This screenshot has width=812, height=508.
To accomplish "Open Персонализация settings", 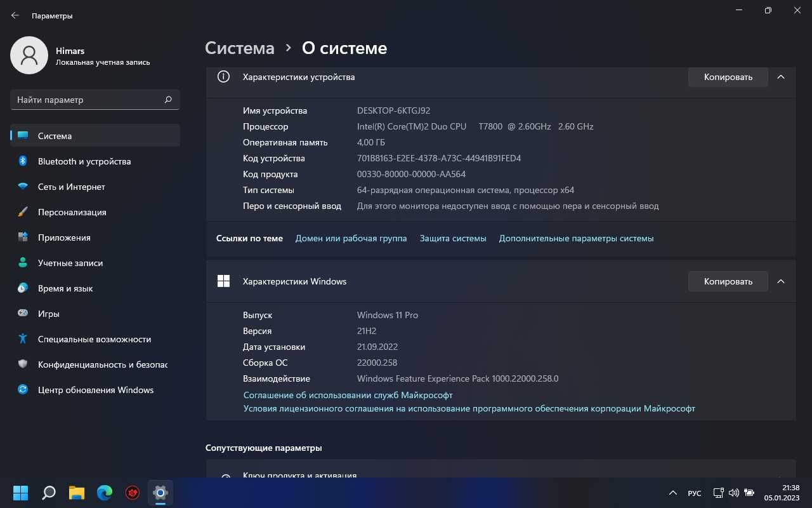I will pos(95,212).
